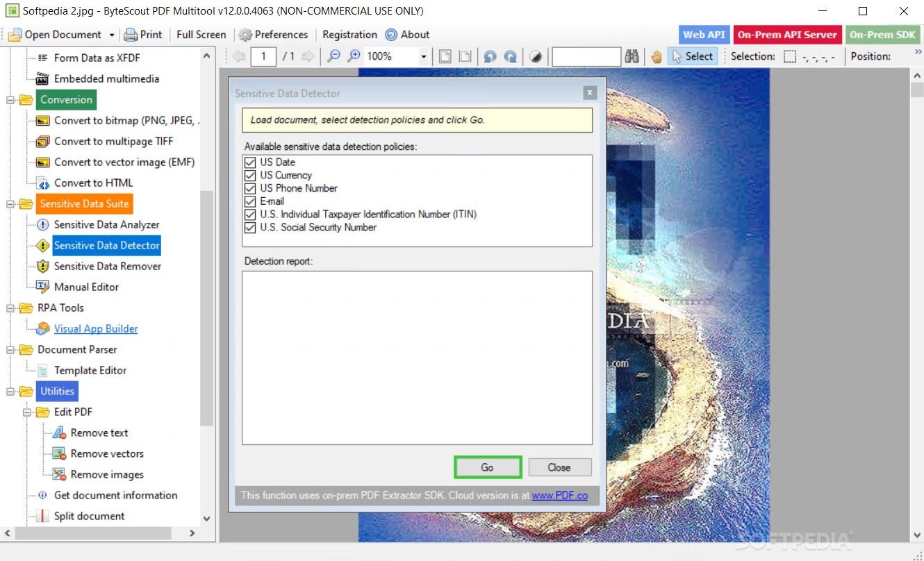Click the Convert to vector image icon

point(43,162)
